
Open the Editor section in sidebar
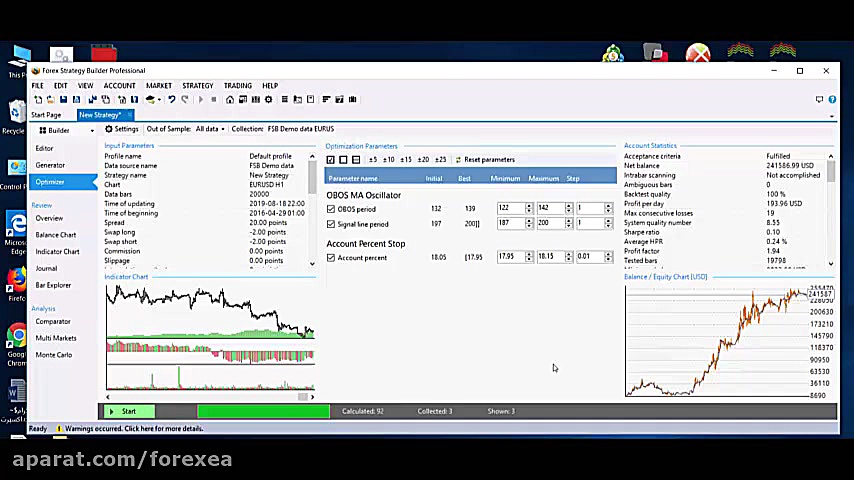click(44, 148)
